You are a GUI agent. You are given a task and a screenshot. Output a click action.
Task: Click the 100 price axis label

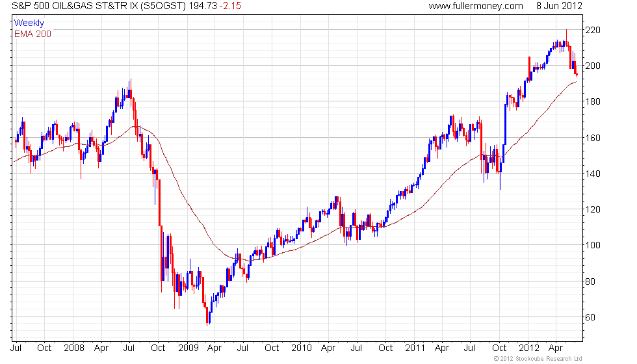coord(593,245)
